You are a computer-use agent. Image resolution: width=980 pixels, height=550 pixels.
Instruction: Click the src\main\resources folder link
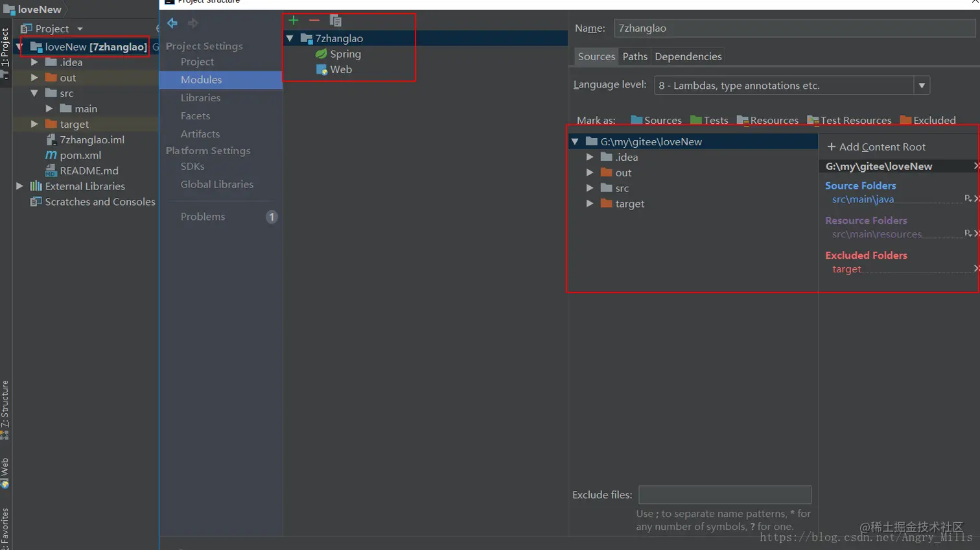(876, 234)
